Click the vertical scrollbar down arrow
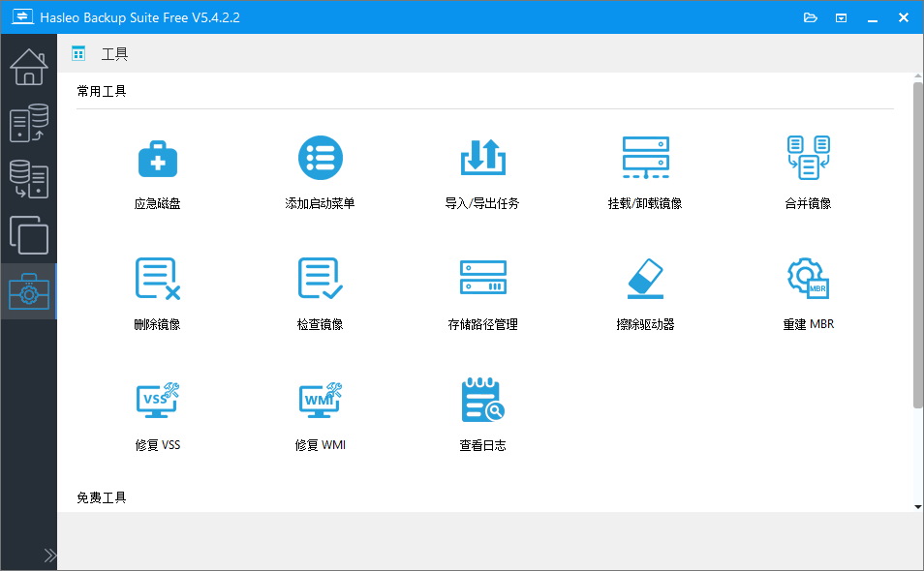The image size is (924, 571). (x=917, y=506)
